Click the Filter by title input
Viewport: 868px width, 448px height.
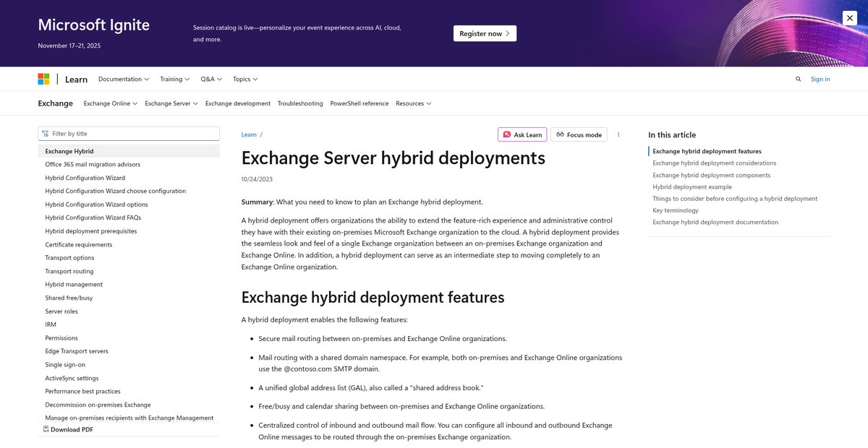[129, 134]
